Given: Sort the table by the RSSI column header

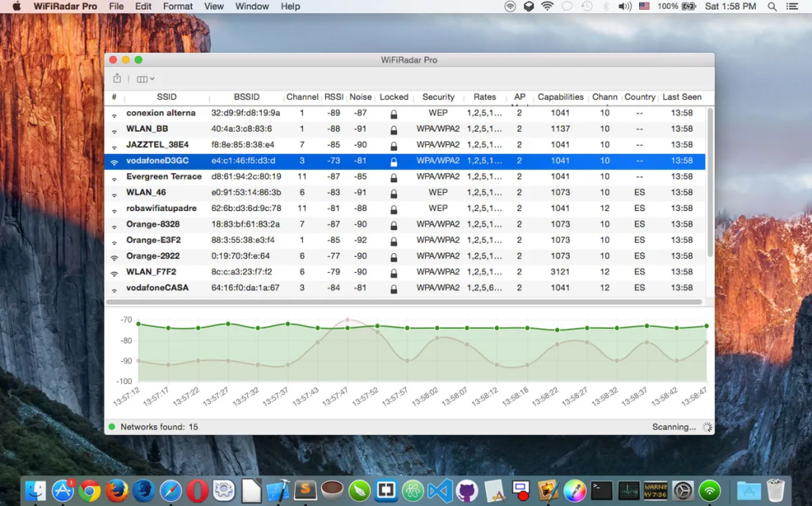Looking at the screenshot, I should pyautogui.click(x=334, y=97).
